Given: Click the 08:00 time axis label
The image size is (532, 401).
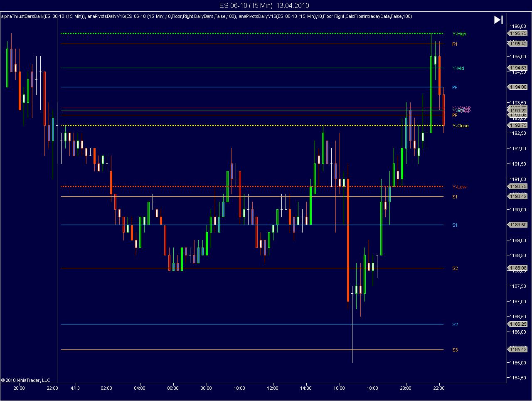Looking at the screenshot, I should [206, 389].
